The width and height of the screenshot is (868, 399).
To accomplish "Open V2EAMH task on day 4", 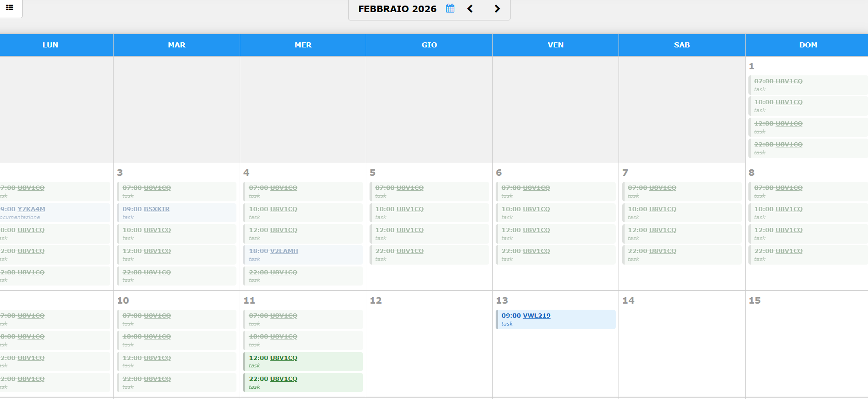I will click(x=284, y=251).
